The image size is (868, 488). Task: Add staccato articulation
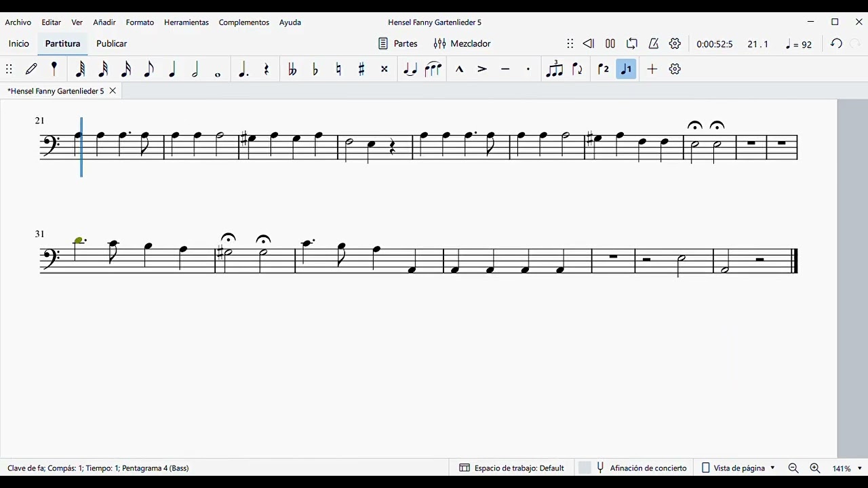pos(528,69)
